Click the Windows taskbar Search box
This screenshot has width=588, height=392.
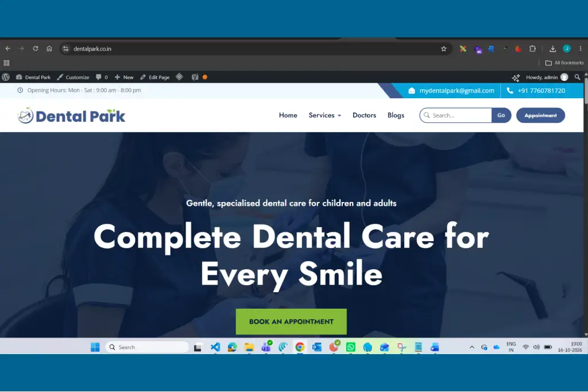(148, 347)
